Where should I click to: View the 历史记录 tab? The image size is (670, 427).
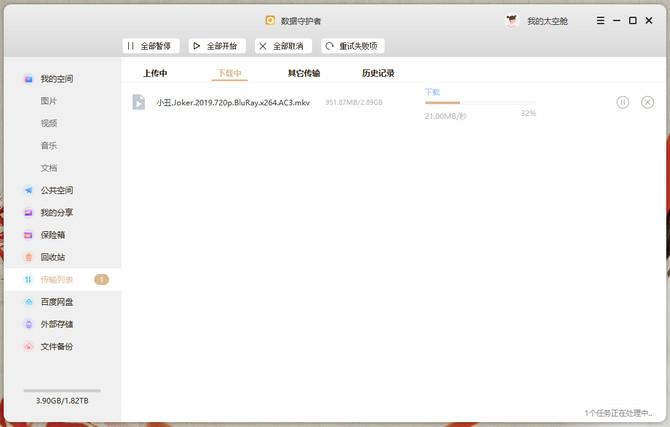[x=378, y=73]
